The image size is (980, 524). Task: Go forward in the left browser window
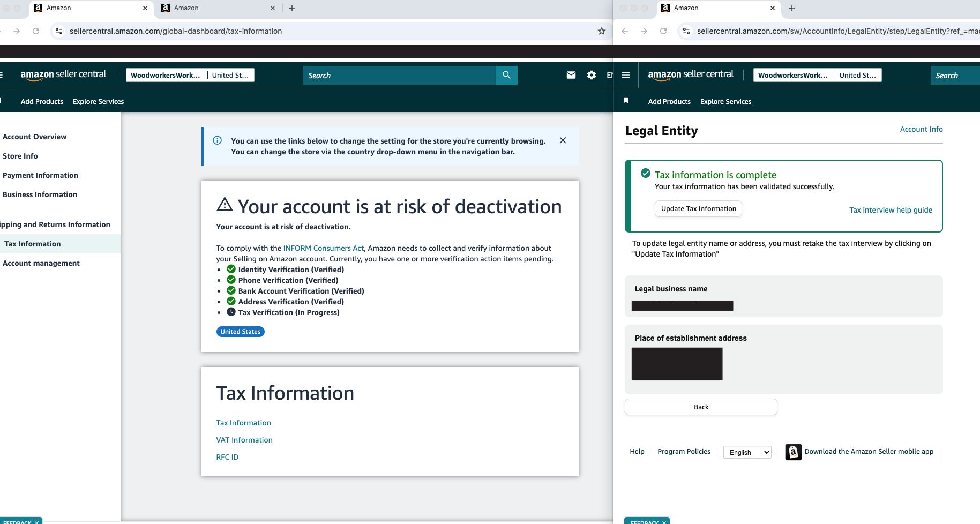point(17,31)
